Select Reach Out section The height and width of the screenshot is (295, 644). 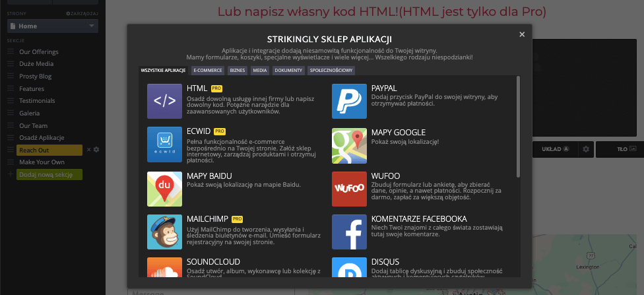click(x=49, y=150)
